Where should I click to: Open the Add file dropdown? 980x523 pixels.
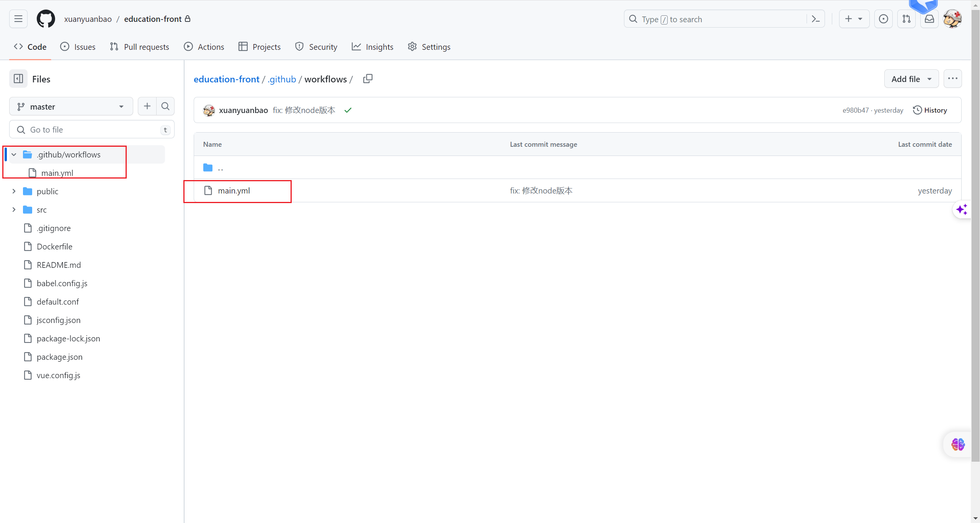tap(911, 79)
